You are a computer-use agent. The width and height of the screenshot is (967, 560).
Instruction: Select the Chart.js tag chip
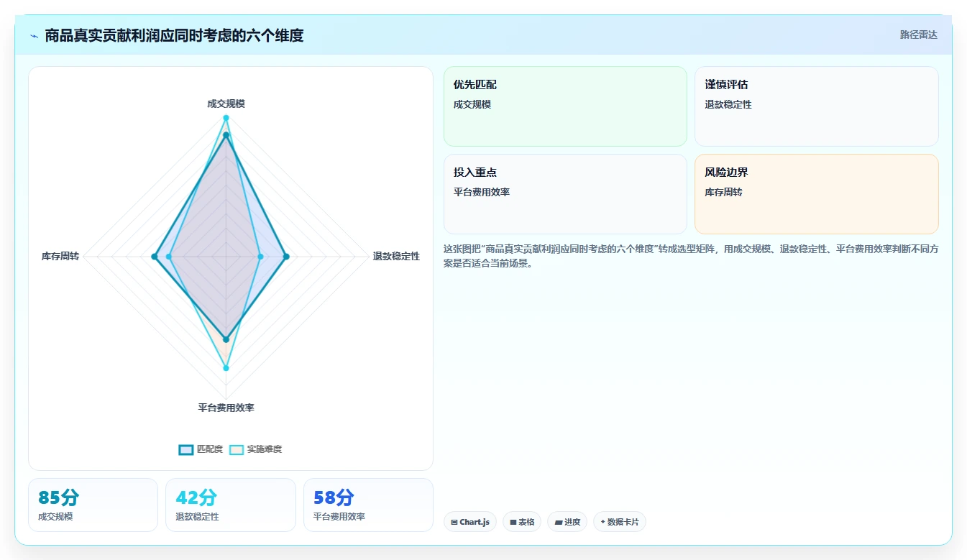click(x=470, y=522)
